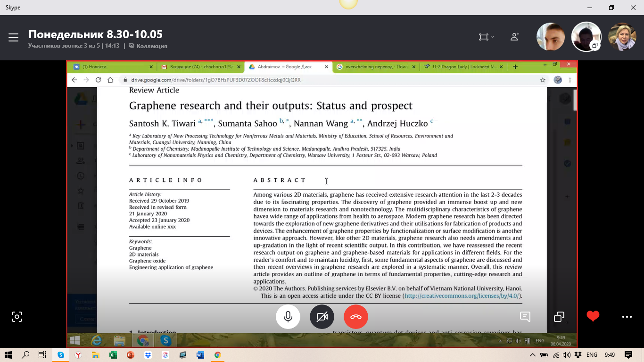Viewport: 644px width, 362px height.
Task: Switch to the shared Abdraimov Google Drive tab
Action: tap(285, 67)
